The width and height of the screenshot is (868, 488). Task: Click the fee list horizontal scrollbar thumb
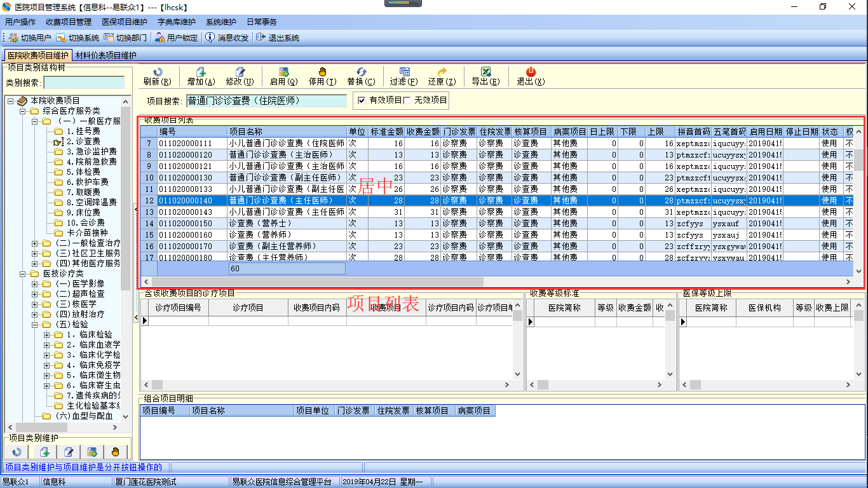[316, 281]
